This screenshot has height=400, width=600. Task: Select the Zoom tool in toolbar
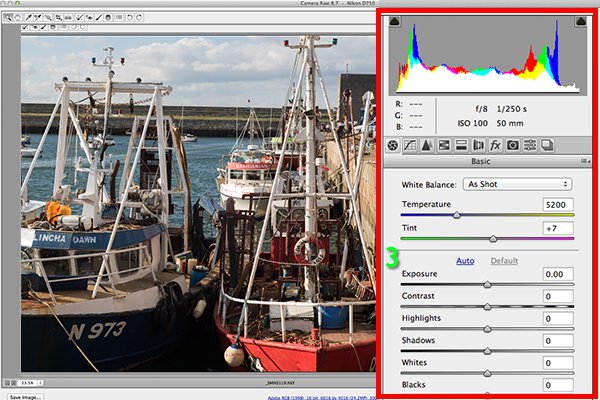point(9,17)
